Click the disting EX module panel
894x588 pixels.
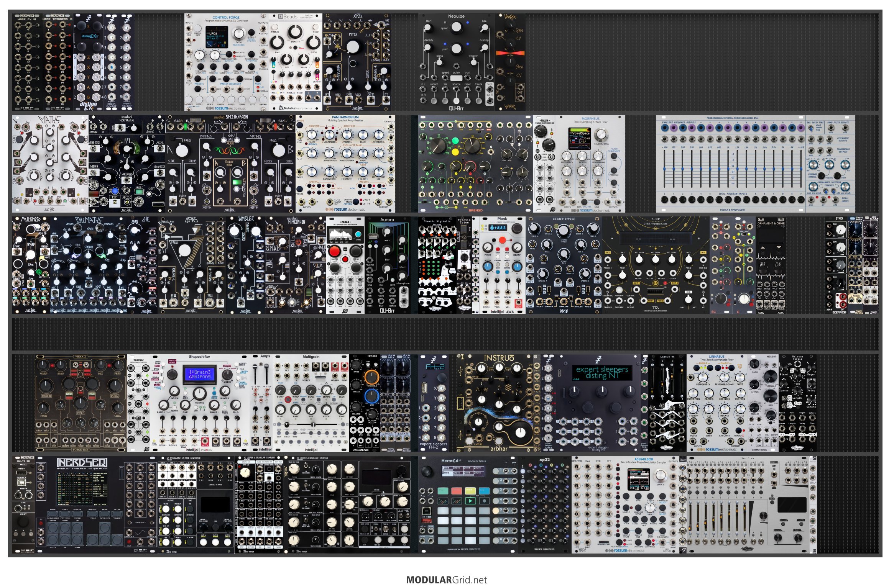(x=88, y=62)
